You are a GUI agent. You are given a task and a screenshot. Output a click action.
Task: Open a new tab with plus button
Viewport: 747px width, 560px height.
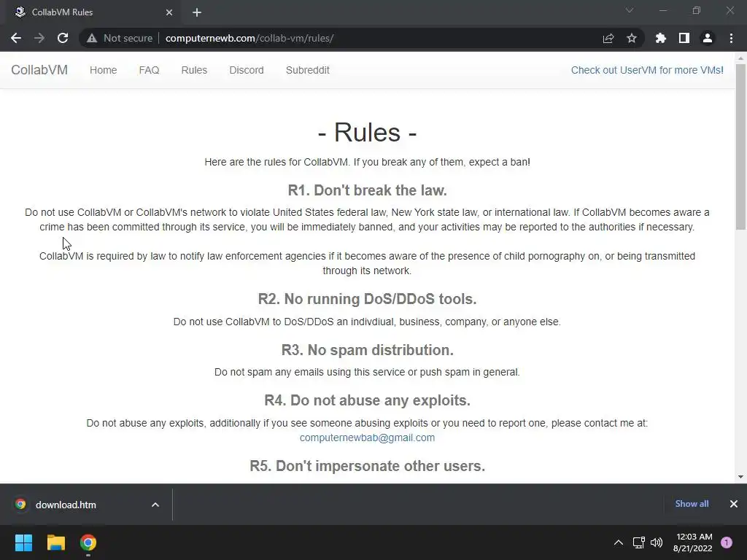[197, 12]
